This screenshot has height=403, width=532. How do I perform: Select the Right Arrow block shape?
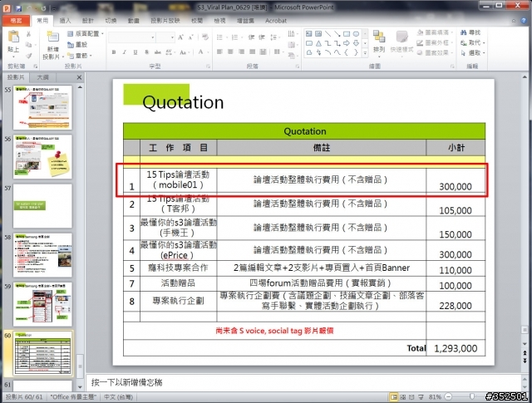pyautogui.click(x=347, y=43)
